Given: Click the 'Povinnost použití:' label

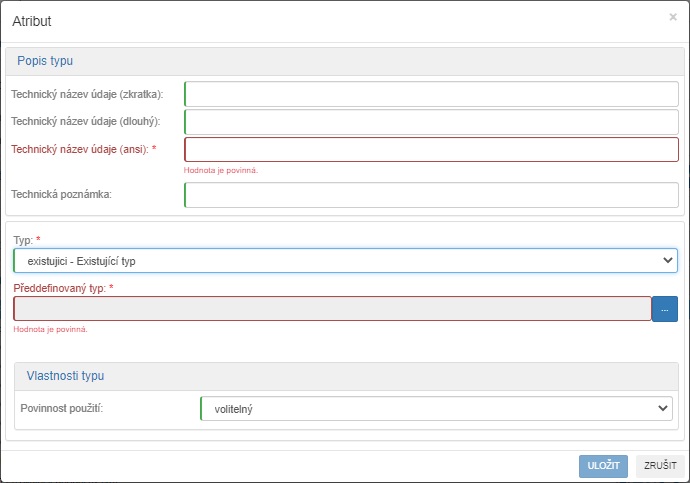Looking at the screenshot, I should (x=62, y=409).
